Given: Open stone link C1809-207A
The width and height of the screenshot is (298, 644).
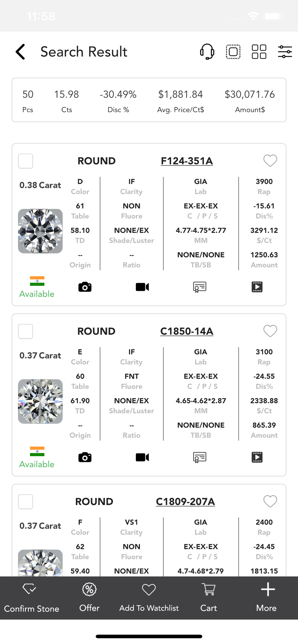Looking at the screenshot, I should pyautogui.click(x=185, y=501).
